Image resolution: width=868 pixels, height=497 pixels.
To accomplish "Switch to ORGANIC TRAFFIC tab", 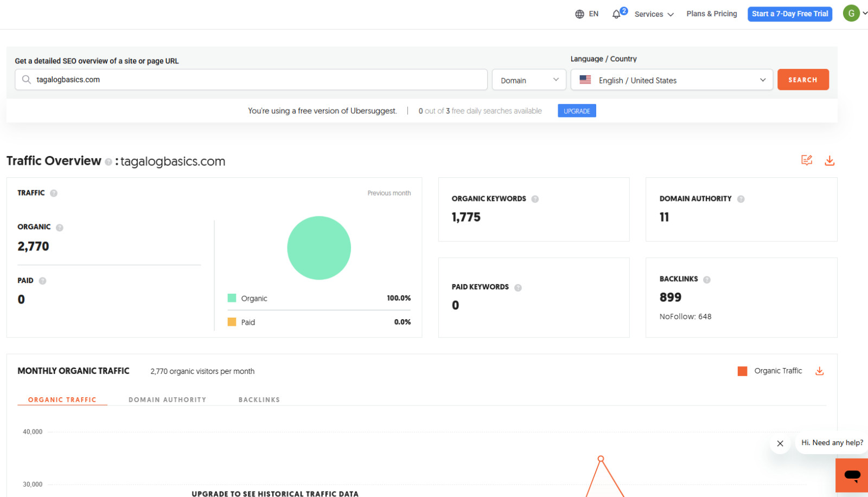I will click(62, 399).
